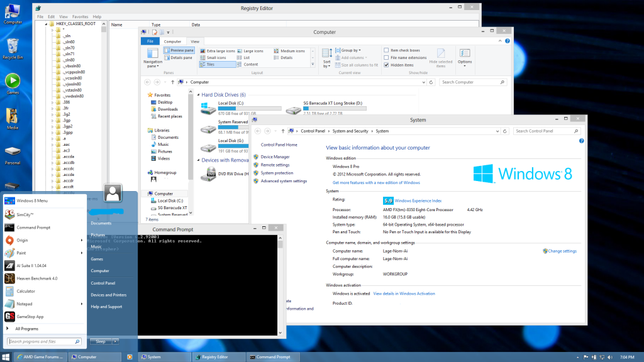The width and height of the screenshot is (644, 362).
Task: Open the Personal drive desktop icon
Action: (13, 156)
